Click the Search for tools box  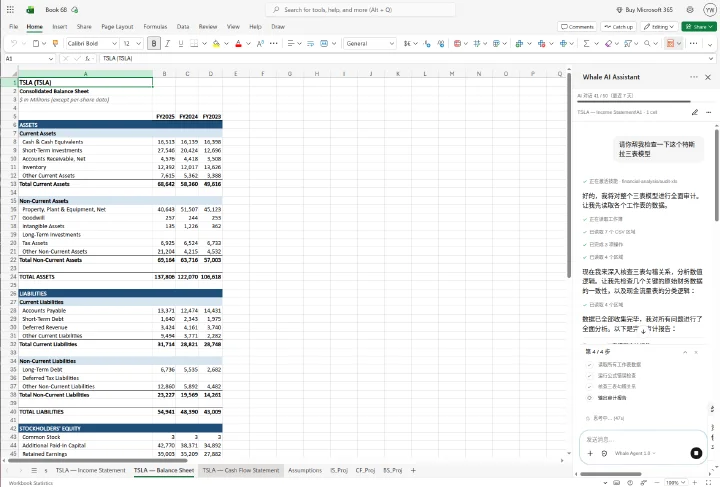(360, 10)
